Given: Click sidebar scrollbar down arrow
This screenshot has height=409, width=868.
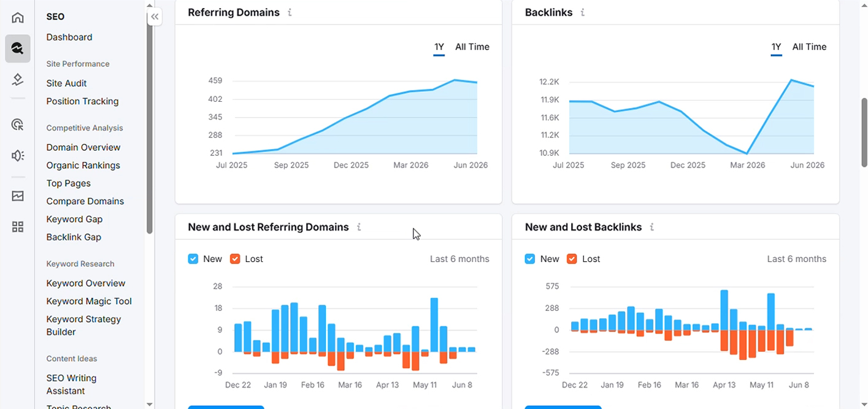Looking at the screenshot, I should pyautogui.click(x=150, y=404).
